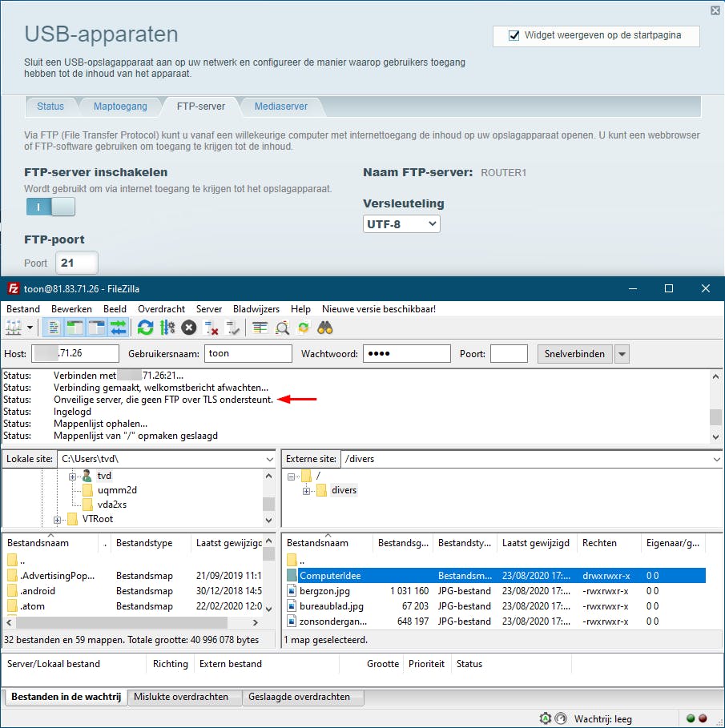Open the Versleuteling UTF-8 dropdown
This screenshot has height=728, width=725.
click(x=401, y=223)
